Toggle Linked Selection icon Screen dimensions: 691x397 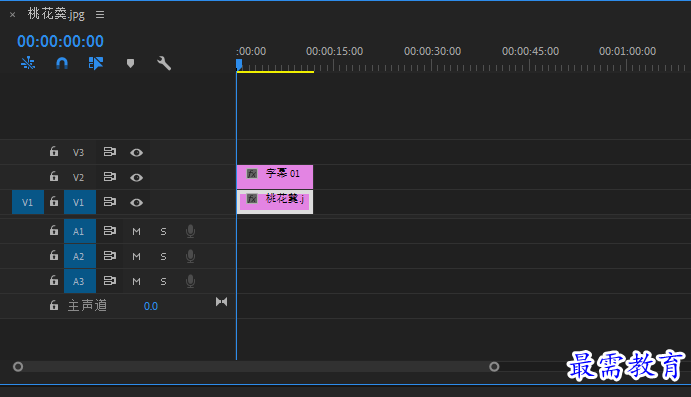[96, 63]
